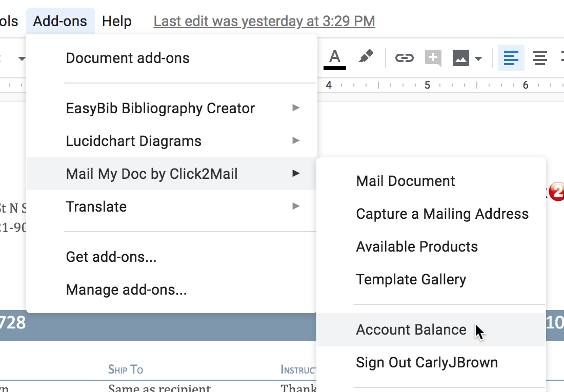Sign Out CarlyJBrown
Screen dimensions: 564x392
tap(431, 362)
